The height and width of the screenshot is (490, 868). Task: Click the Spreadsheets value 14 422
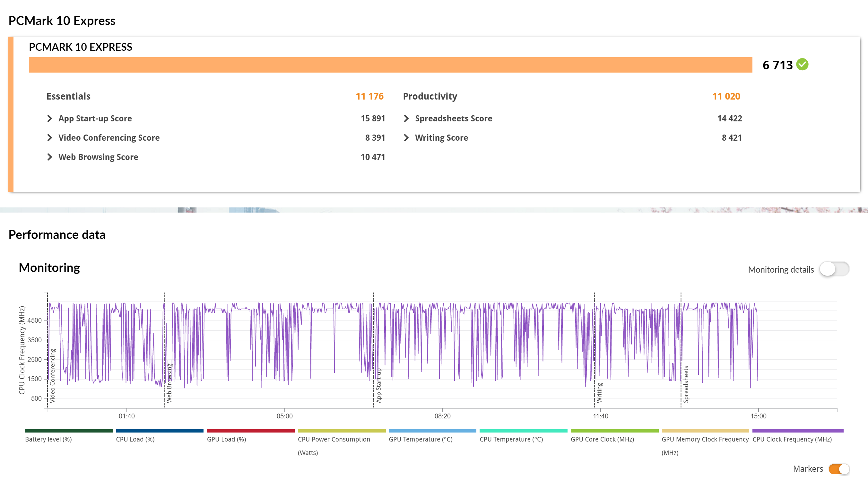point(730,118)
